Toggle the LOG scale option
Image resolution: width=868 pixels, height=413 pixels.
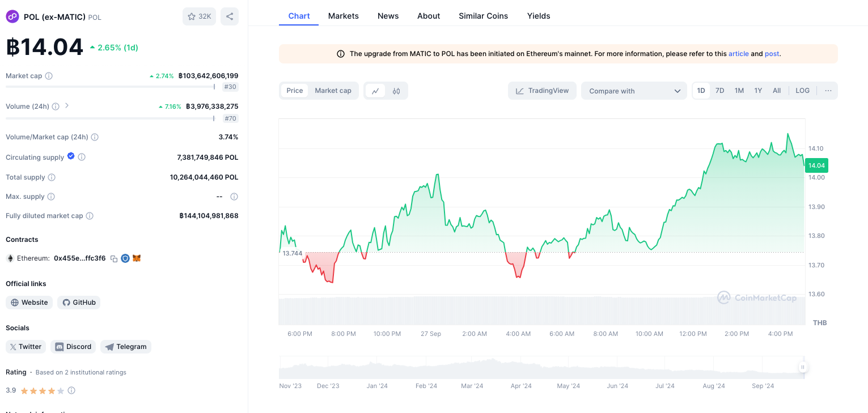click(802, 91)
